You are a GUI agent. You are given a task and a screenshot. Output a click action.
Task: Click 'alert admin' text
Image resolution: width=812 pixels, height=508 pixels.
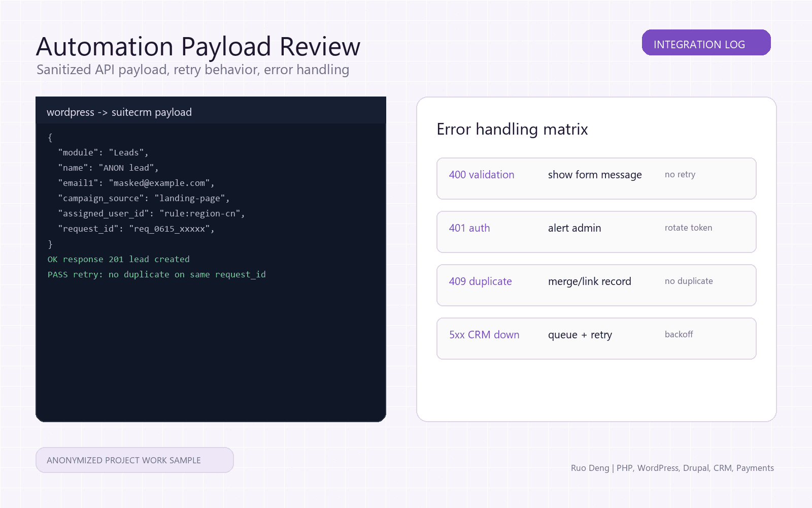pos(574,228)
